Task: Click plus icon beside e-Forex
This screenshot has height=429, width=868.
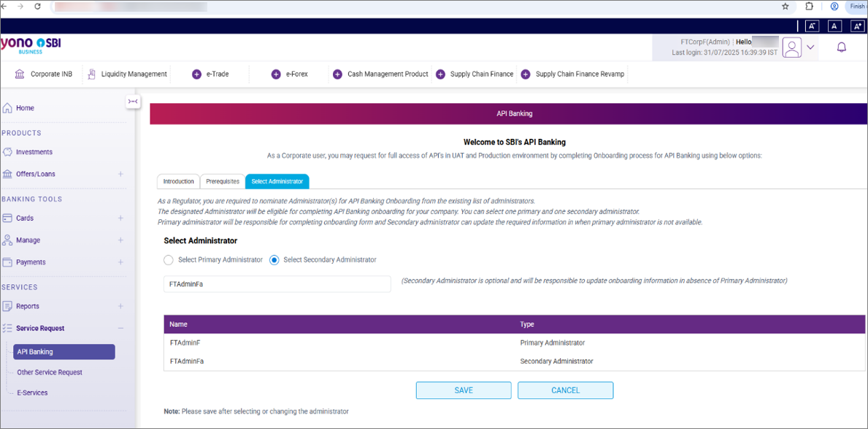Action: pos(276,75)
